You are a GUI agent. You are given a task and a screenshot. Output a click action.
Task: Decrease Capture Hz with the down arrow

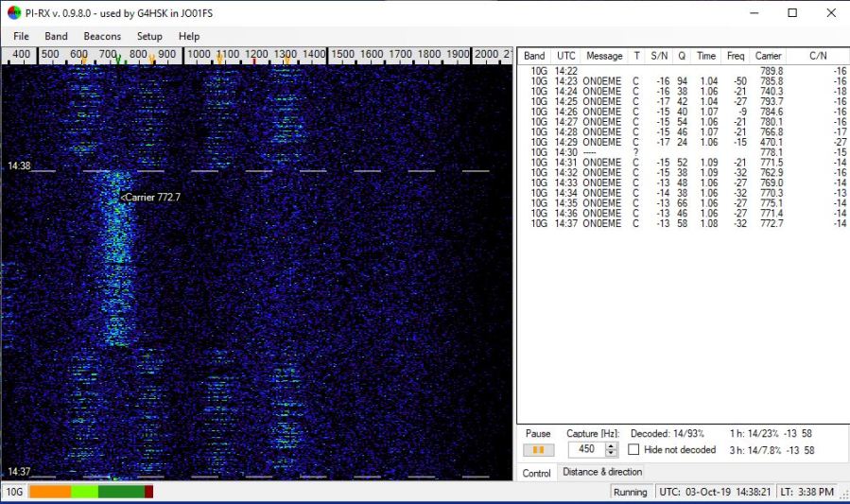click(x=611, y=454)
